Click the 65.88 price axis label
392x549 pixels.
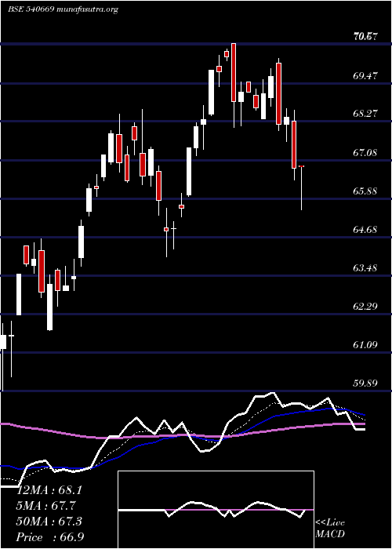[x=365, y=191]
